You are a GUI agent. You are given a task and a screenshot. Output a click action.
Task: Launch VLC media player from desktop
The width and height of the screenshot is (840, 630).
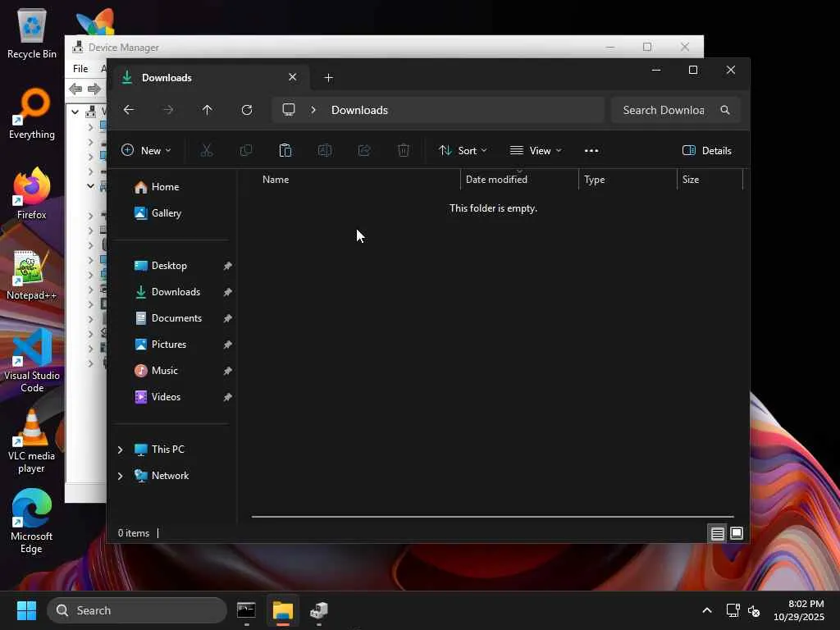pos(32,441)
